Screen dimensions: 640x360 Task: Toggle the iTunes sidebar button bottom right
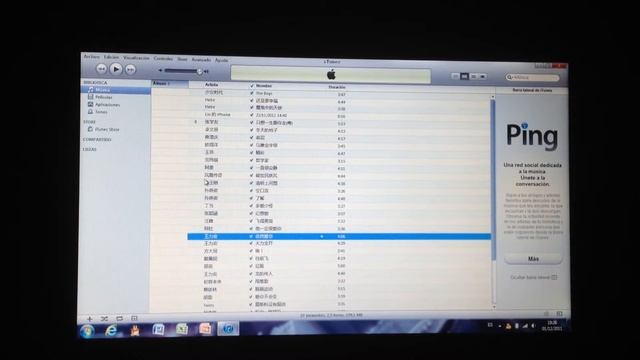pyautogui.click(x=560, y=314)
